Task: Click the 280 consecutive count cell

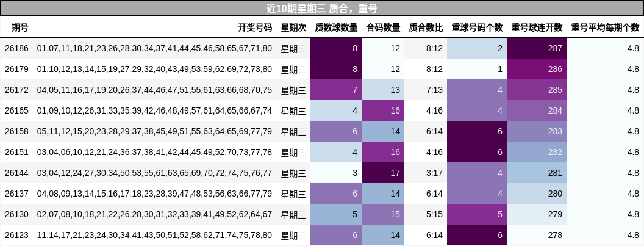Action: coord(537,194)
